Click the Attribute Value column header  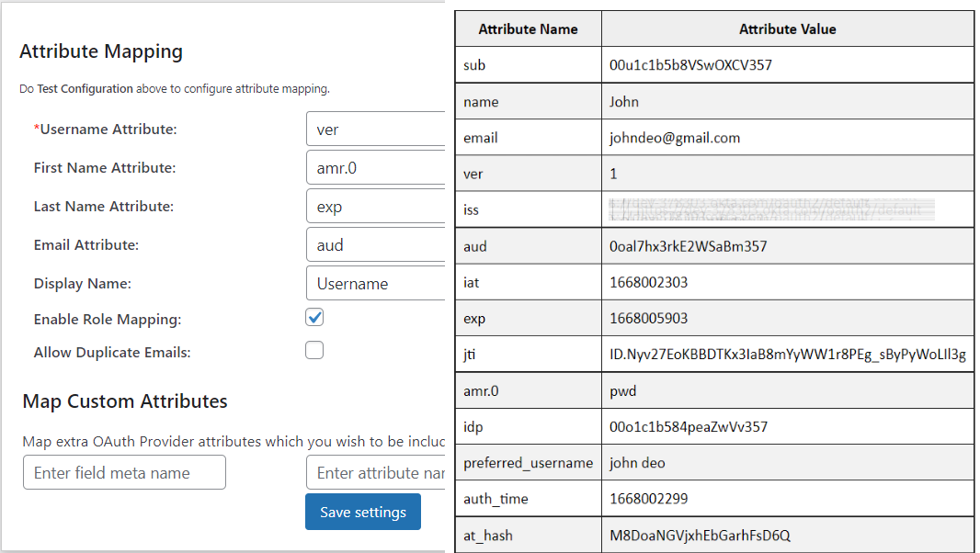[788, 28]
